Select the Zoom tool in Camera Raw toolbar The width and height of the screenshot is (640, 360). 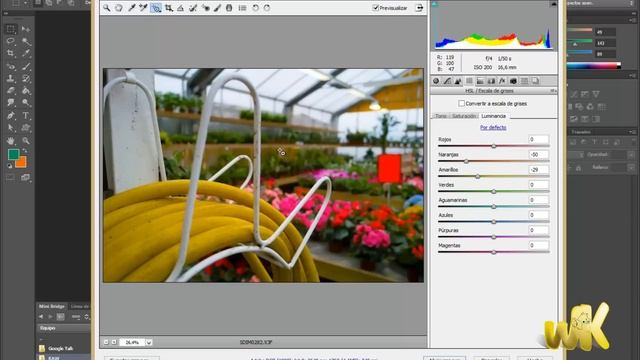click(107, 8)
